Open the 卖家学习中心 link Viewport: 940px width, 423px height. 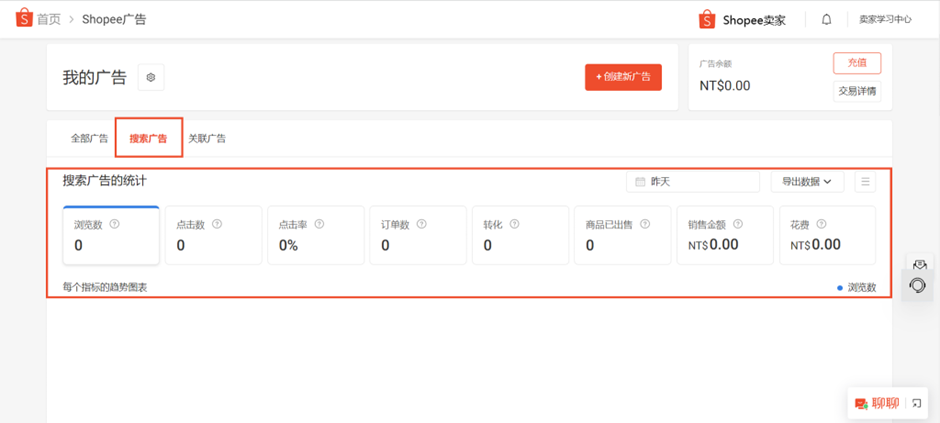point(885,19)
